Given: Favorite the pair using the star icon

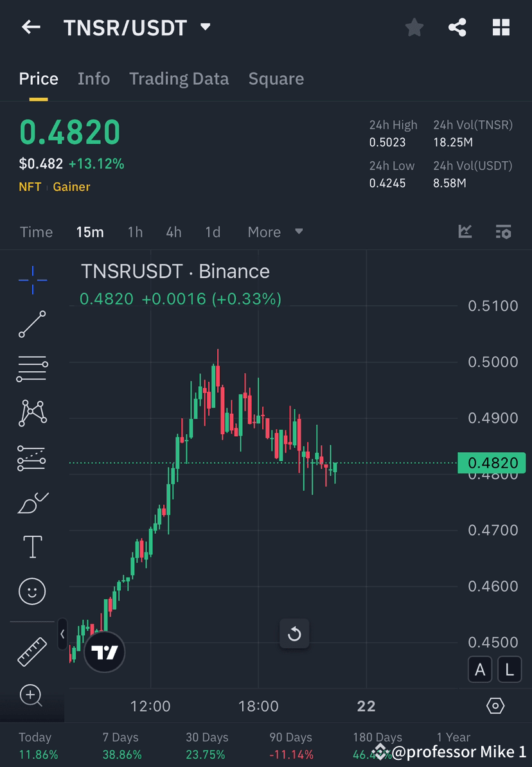Looking at the screenshot, I should click(x=414, y=27).
